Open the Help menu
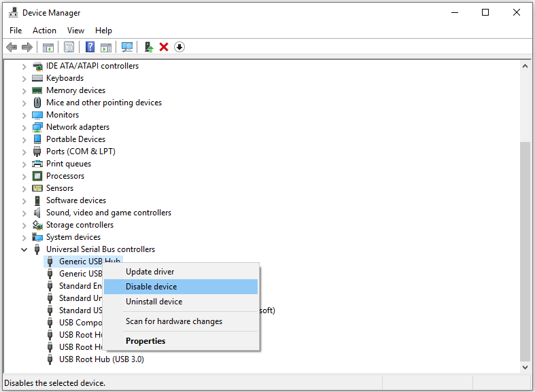 point(103,31)
